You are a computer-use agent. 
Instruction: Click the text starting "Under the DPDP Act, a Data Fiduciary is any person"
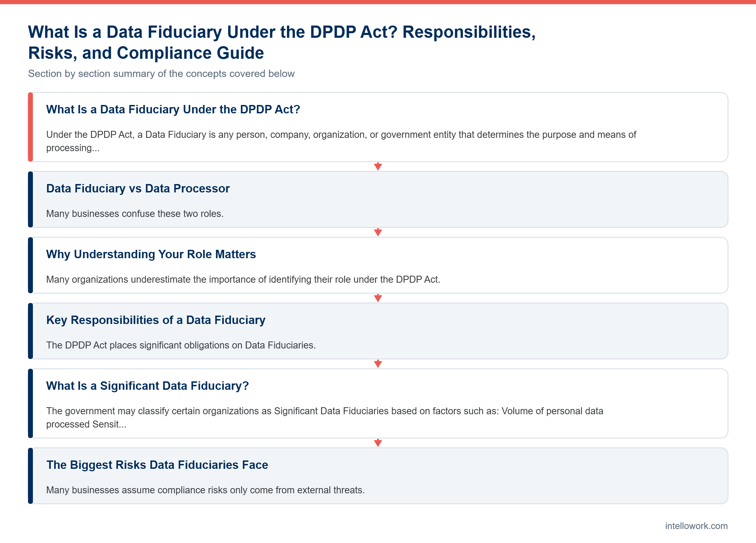[341, 141]
